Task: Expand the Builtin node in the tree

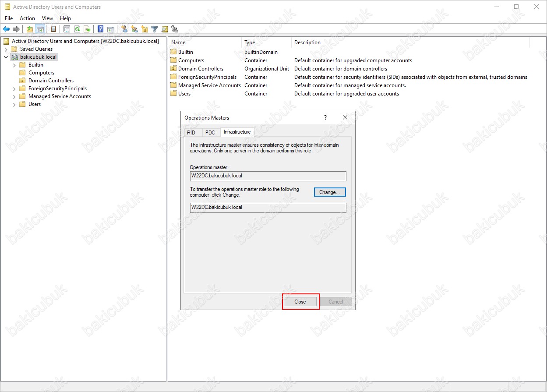Action: (x=14, y=65)
